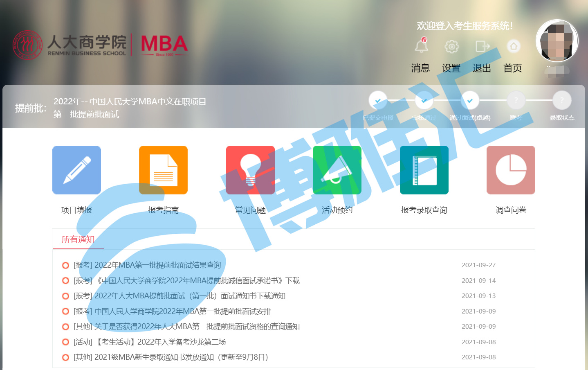Go to the 首页 home icon
This screenshot has width=588, height=370.
pyautogui.click(x=514, y=46)
